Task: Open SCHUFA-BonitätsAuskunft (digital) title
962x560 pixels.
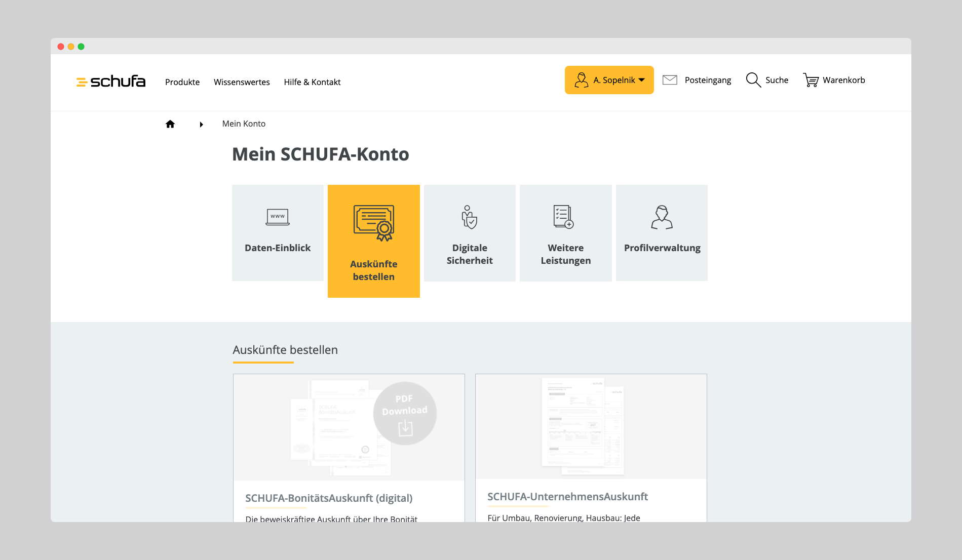Action: (x=329, y=498)
